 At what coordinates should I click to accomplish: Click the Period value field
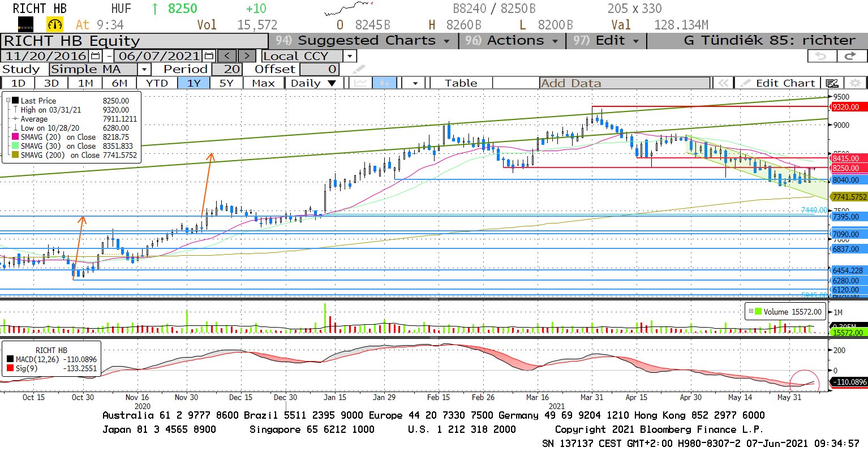[227, 70]
